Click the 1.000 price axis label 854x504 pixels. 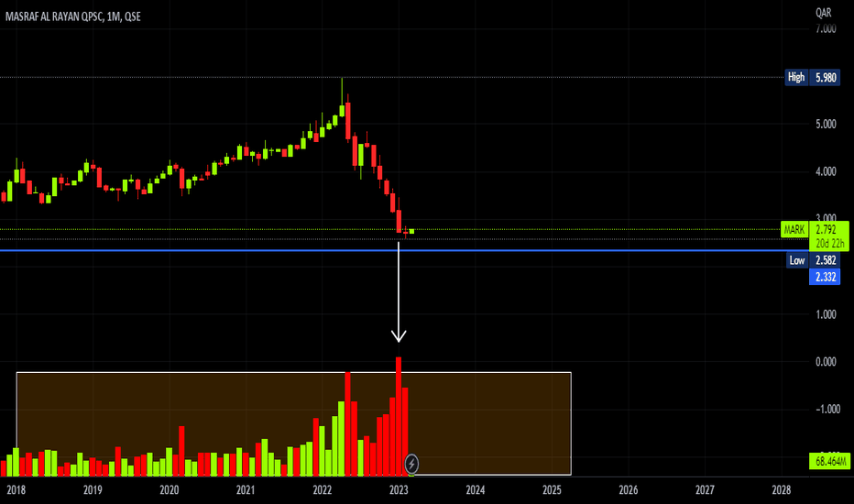[x=826, y=314]
